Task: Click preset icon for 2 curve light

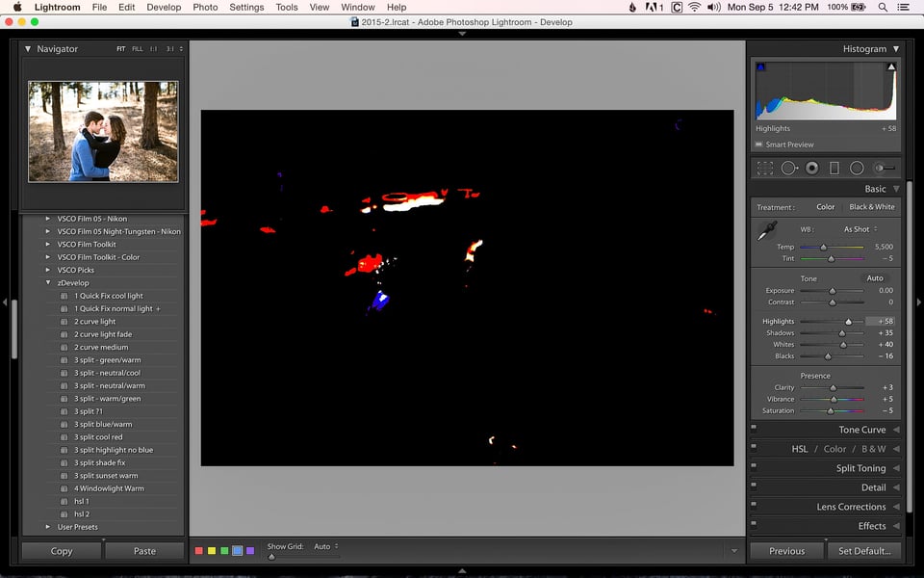Action: click(64, 322)
